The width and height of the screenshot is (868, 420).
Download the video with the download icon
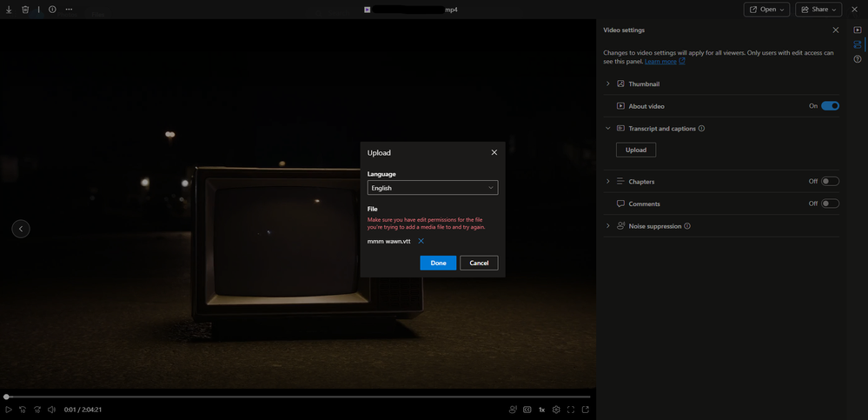point(9,10)
